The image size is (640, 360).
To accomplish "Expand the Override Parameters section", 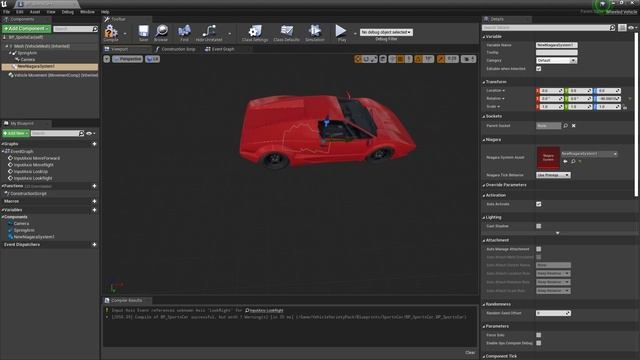I will point(484,185).
